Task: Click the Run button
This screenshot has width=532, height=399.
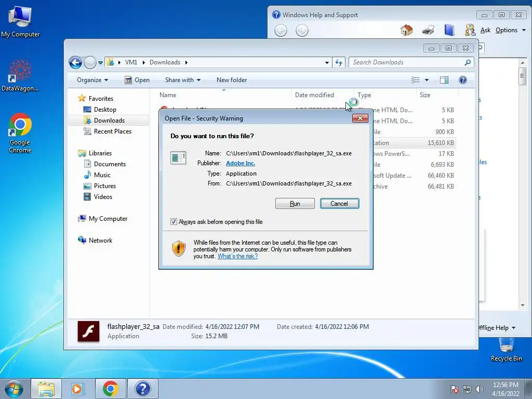Action: pyautogui.click(x=295, y=204)
